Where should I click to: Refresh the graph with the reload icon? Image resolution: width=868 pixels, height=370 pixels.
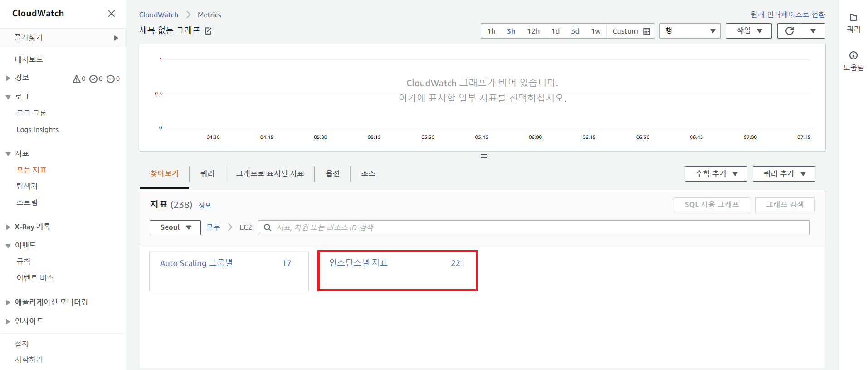coord(790,31)
